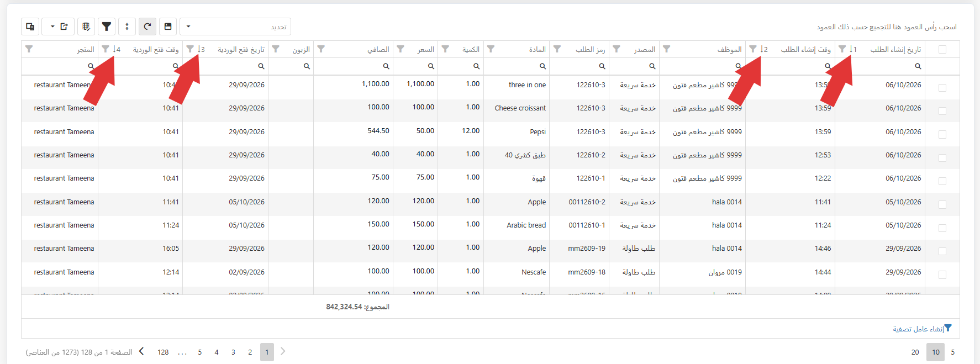980x364 pixels.
Task: Click the export button in the grid toolbar
Action: (59, 27)
